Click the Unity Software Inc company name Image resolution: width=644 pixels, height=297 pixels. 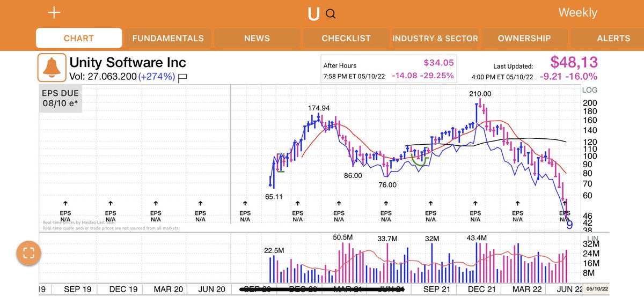tap(128, 63)
